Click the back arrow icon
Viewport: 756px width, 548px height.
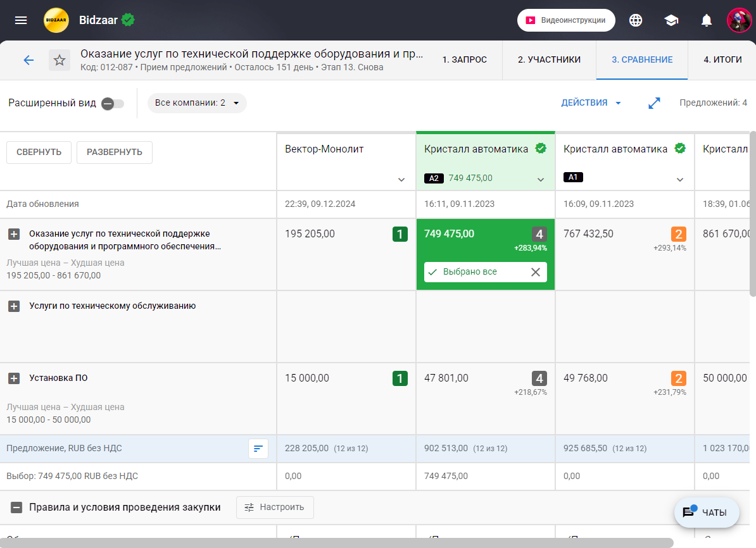pos(28,60)
